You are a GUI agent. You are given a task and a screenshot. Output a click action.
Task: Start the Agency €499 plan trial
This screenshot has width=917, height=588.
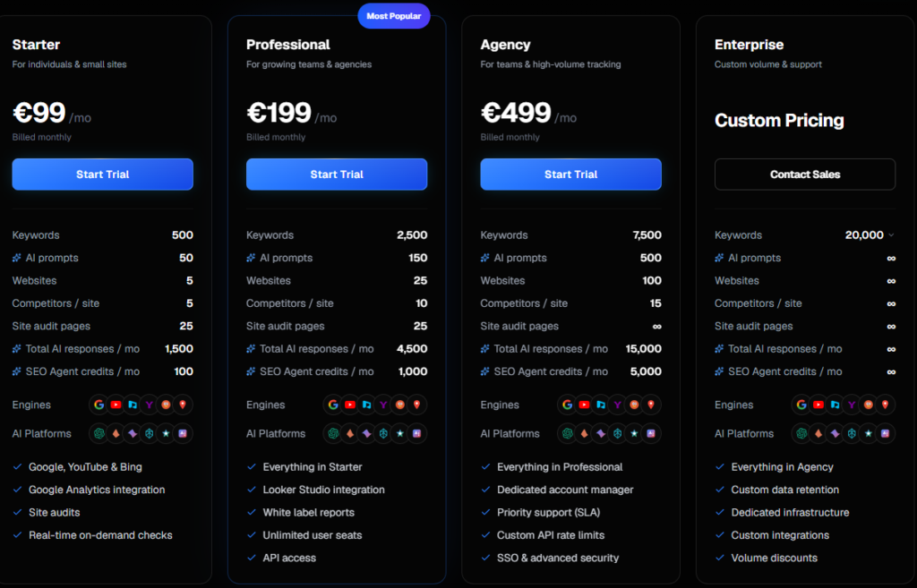(570, 175)
